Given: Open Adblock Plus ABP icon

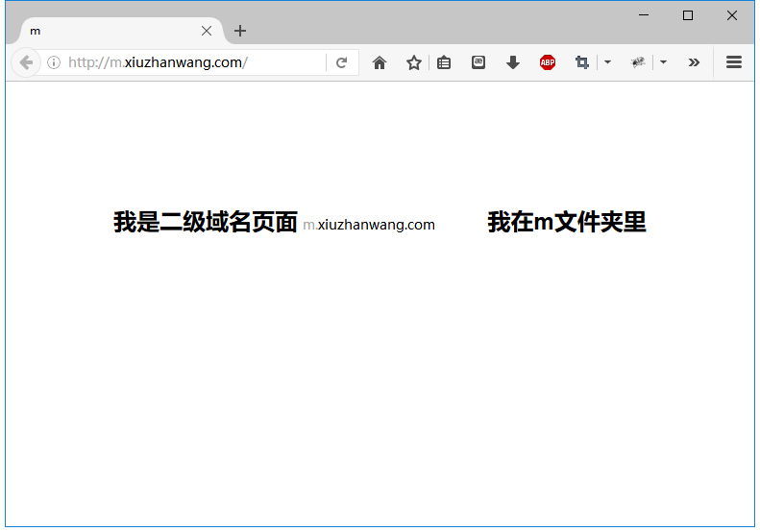Looking at the screenshot, I should tap(548, 62).
